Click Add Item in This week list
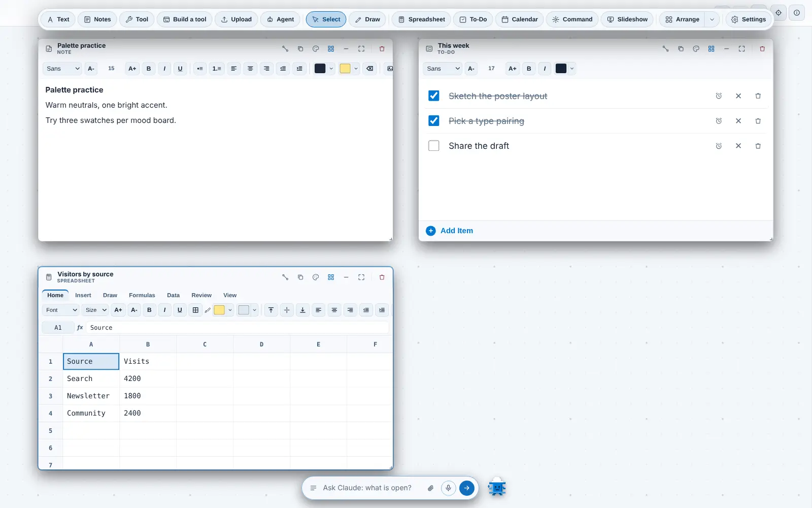The image size is (812, 508). pos(450,231)
